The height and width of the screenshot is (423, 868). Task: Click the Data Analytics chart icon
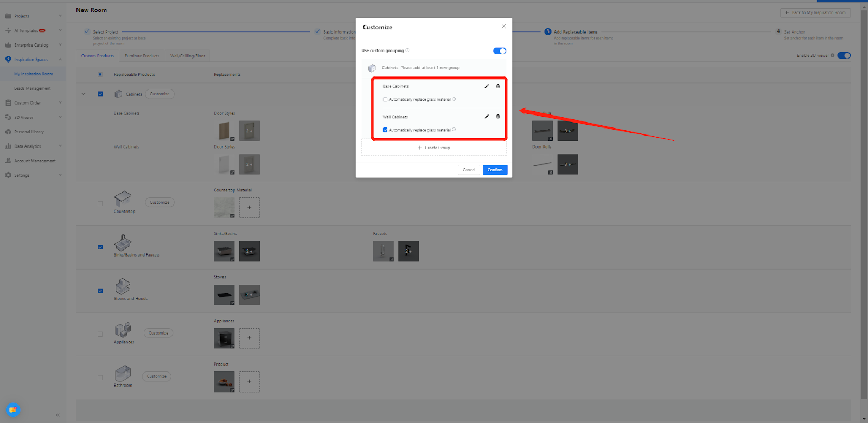point(8,146)
